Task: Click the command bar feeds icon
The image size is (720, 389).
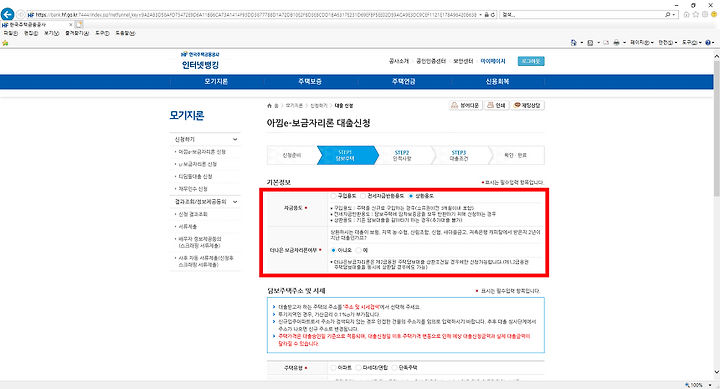Action: tap(590, 42)
